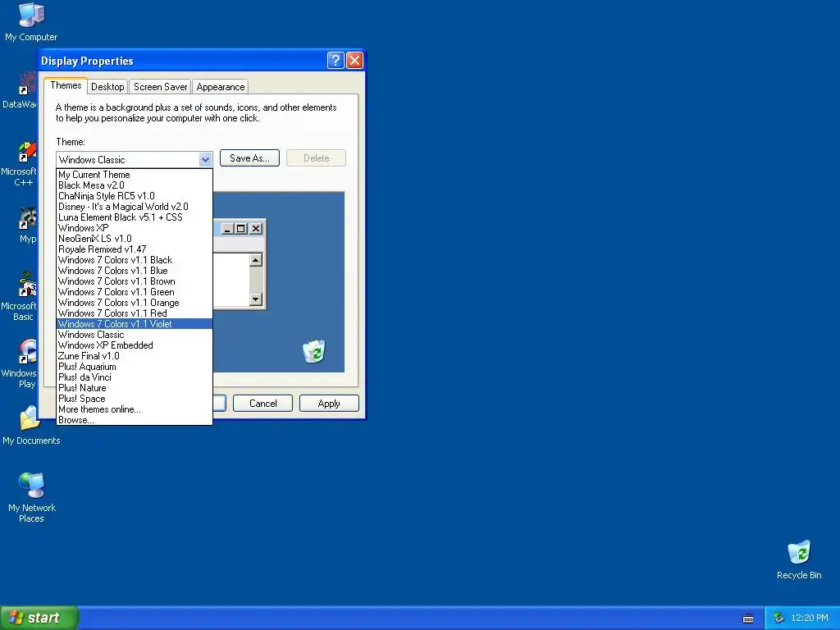Click the clock showing 12:20 PM
The width and height of the screenshot is (840, 630).
tap(810, 618)
